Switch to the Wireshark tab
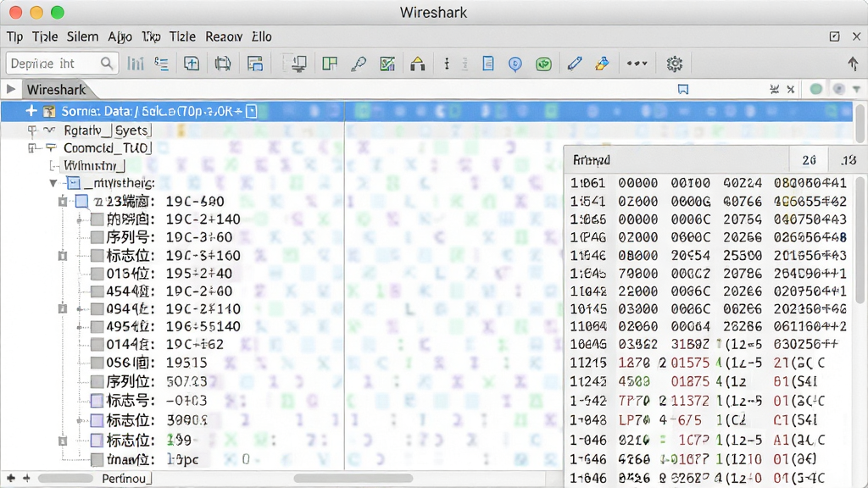Screen dimensions: 868x488 [56, 90]
